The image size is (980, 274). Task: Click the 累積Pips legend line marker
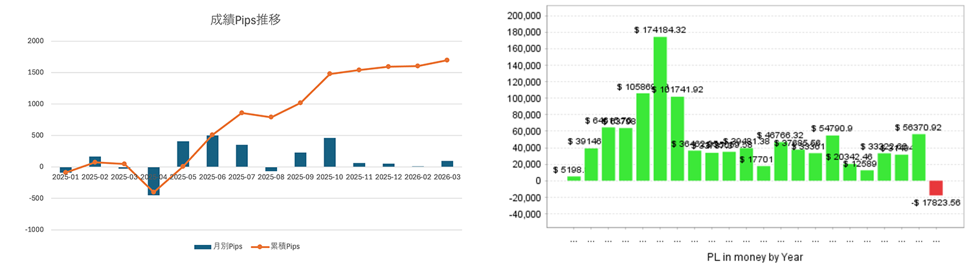coord(260,247)
